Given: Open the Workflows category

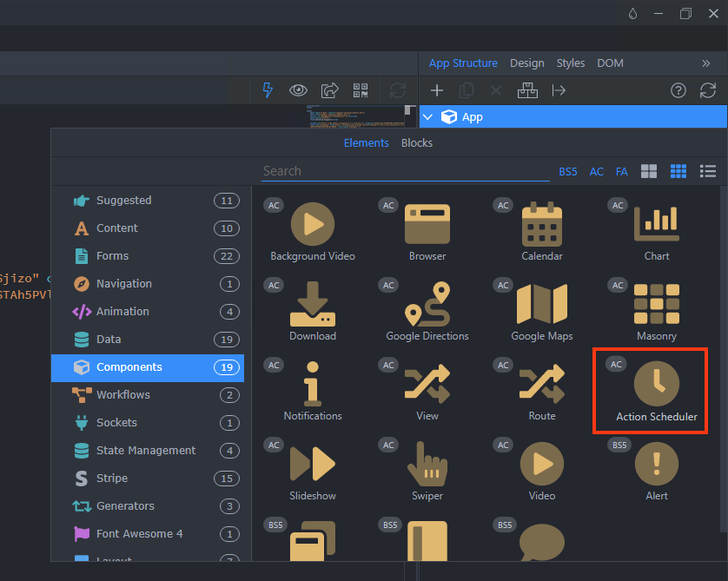Looking at the screenshot, I should click(148, 395).
